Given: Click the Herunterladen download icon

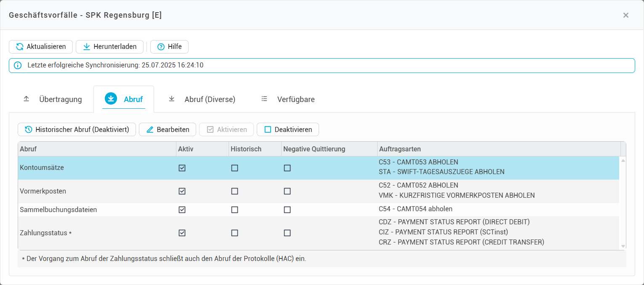Looking at the screenshot, I should click(x=86, y=47).
